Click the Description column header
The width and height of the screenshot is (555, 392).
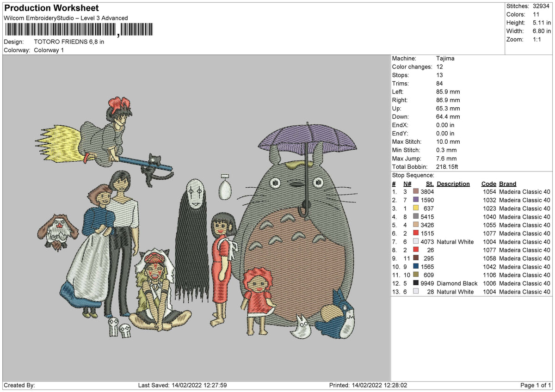pos(453,184)
